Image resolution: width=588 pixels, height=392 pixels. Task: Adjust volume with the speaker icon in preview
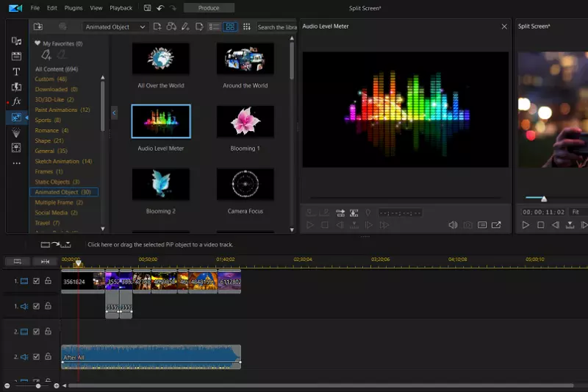tap(453, 225)
